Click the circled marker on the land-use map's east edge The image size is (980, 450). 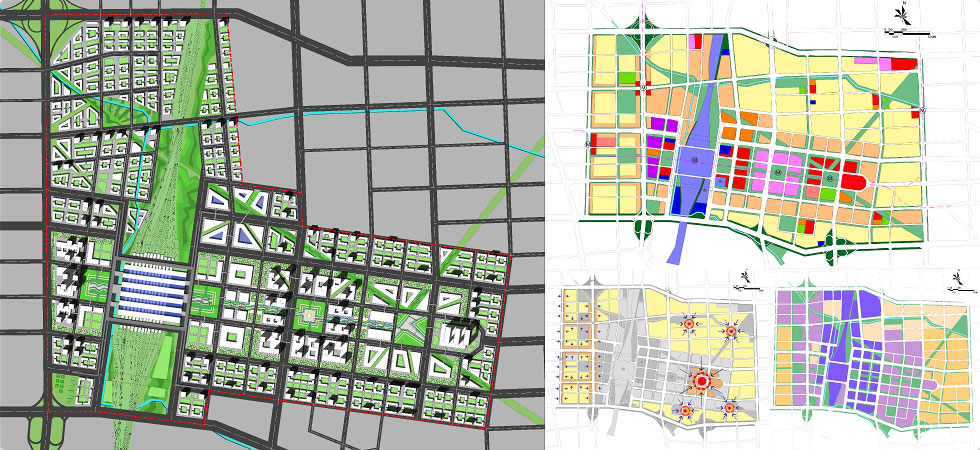(922, 110)
